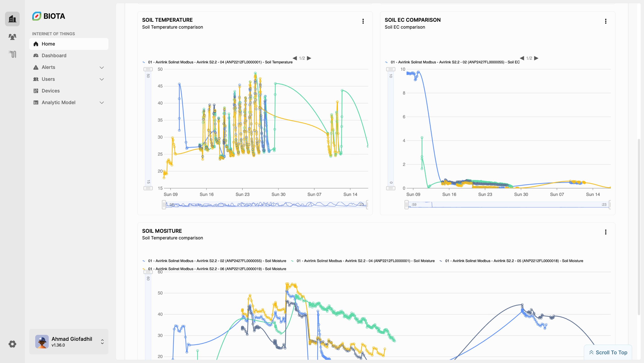Expand the Analytic Model chevron
Screen dimensions: 644x363
point(102,103)
